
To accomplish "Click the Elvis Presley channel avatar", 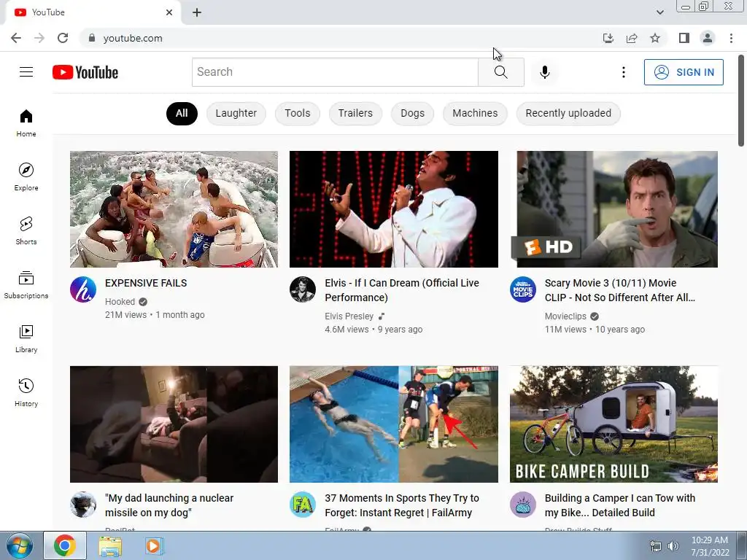I will coord(303,289).
